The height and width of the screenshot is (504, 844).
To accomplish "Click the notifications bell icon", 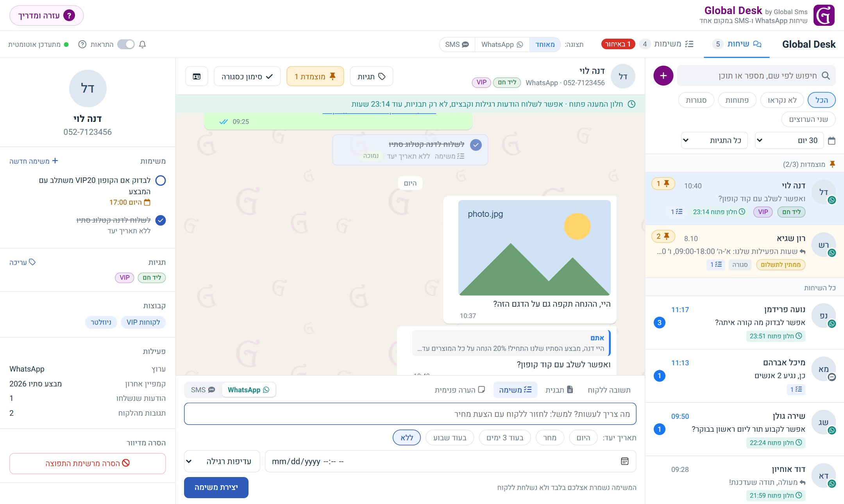I will click(143, 45).
